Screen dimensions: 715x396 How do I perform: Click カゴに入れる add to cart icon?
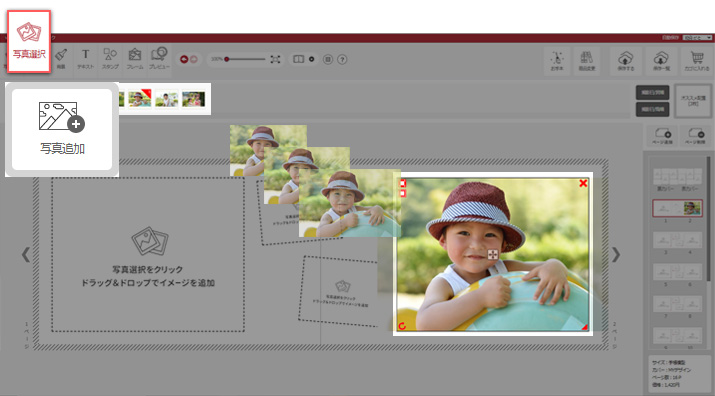697,61
